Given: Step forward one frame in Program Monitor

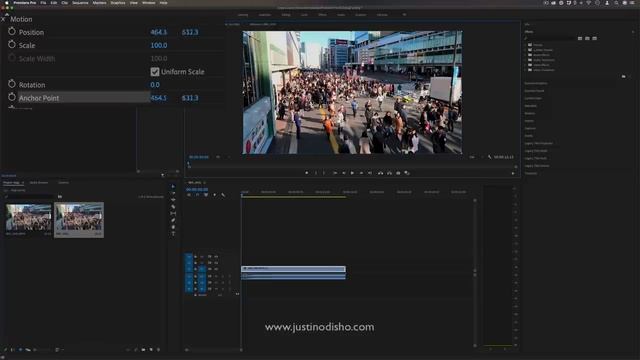Looking at the screenshot, I should coord(361,173).
